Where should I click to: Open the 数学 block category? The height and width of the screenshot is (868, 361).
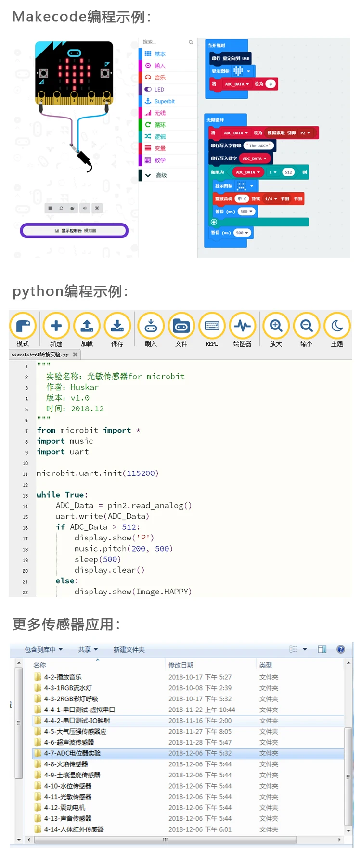pos(168,160)
